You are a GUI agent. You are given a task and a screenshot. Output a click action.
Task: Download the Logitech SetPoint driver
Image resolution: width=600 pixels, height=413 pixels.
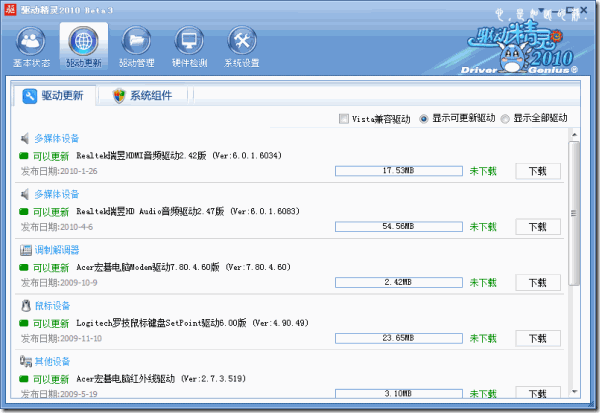tap(538, 338)
